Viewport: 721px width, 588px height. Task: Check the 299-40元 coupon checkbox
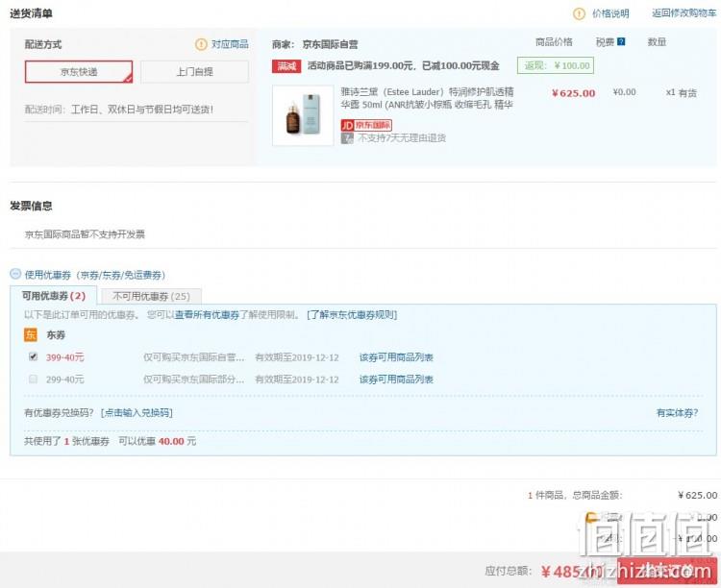tap(33, 379)
